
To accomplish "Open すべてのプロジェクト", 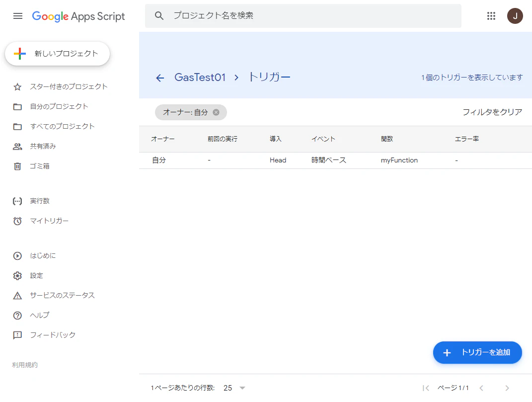I will pos(63,126).
